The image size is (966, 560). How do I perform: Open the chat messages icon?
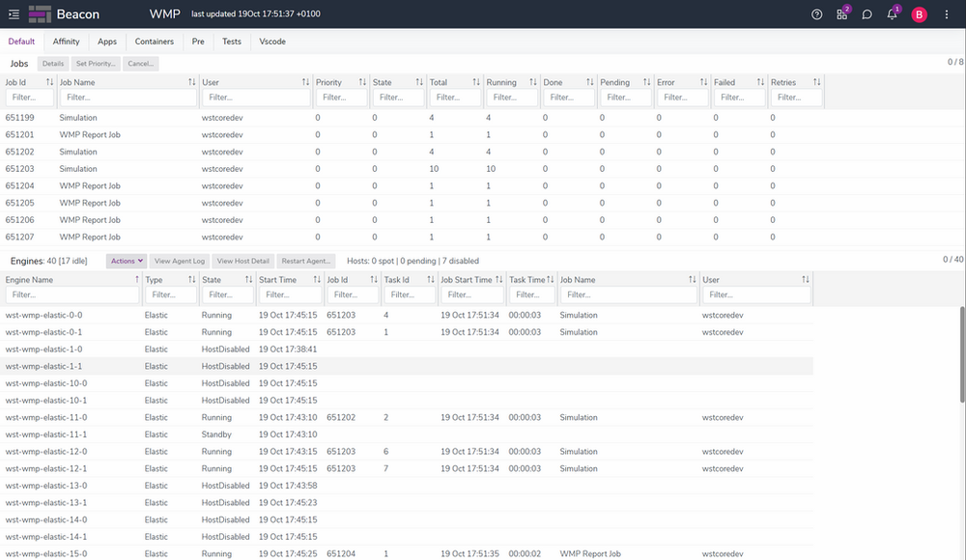(867, 14)
